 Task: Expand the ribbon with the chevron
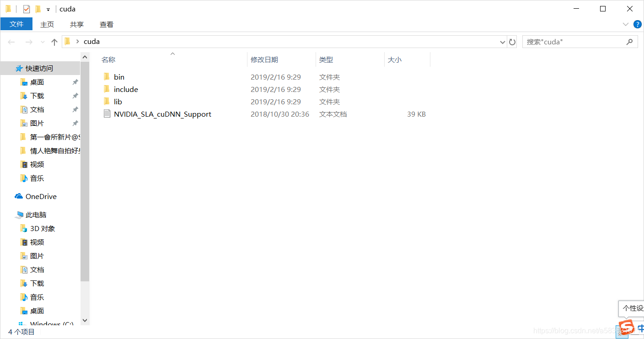(626, 24)
